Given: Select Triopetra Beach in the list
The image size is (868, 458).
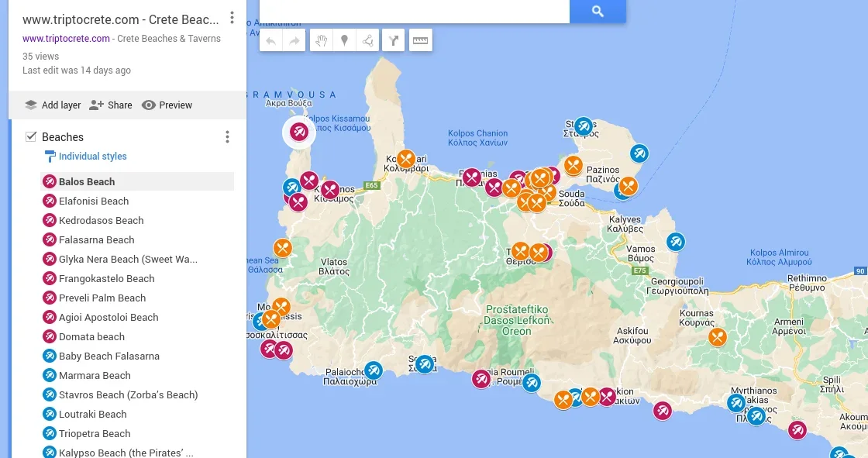Looking at the screenshot, I should click(x=137, y=434).
